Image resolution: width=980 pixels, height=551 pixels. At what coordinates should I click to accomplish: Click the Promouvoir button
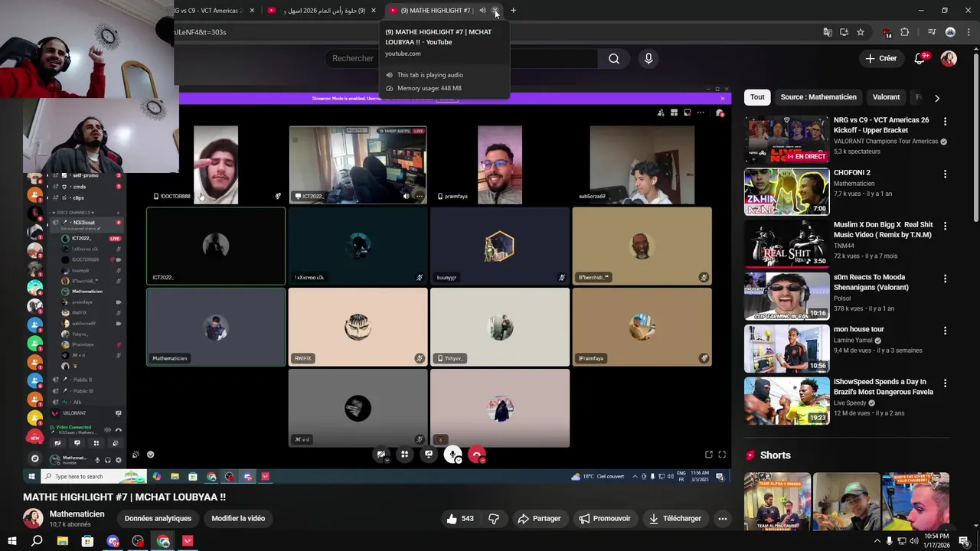605,519
